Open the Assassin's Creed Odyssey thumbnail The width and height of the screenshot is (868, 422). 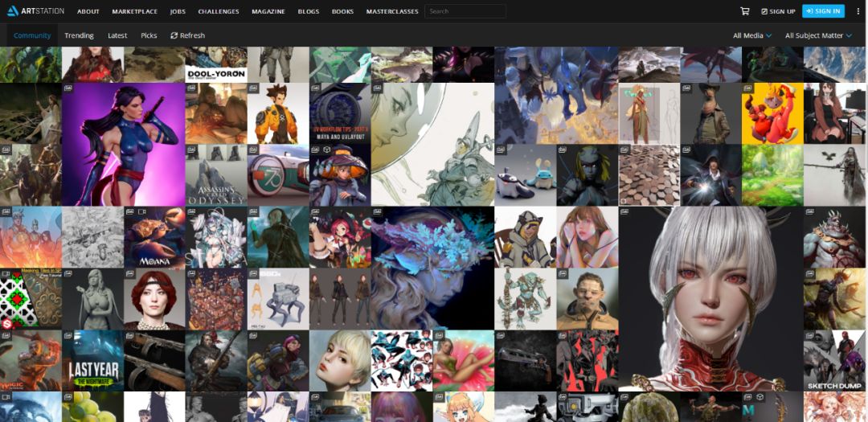(x=216, y=175)
